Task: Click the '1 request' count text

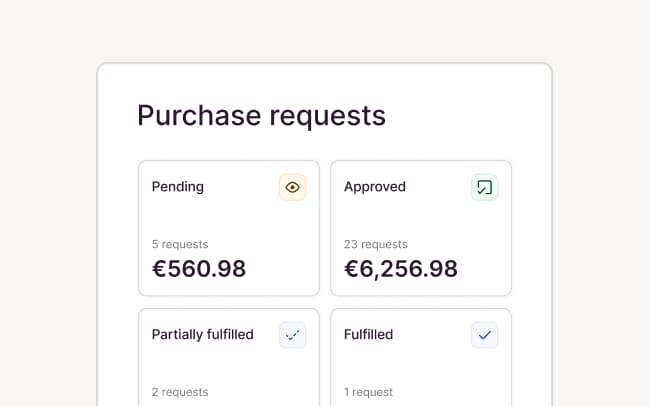Action: [x=368, y=392]
